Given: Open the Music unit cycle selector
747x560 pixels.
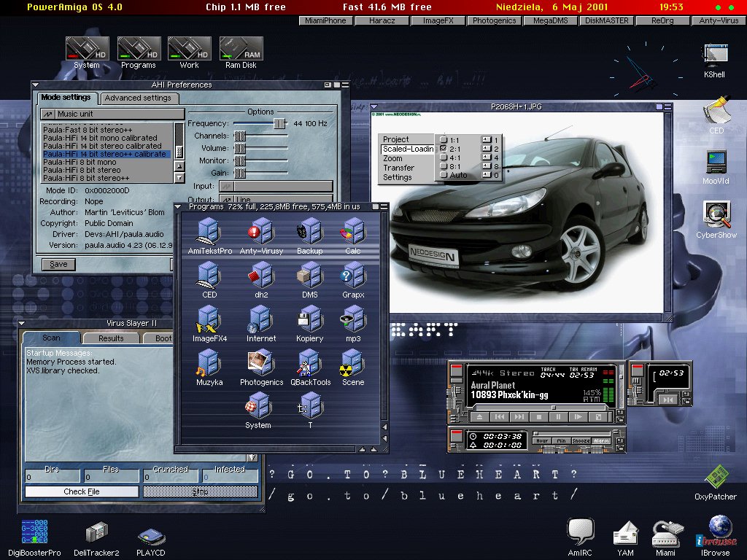Looking at the screenshot, I should point(112,114).
